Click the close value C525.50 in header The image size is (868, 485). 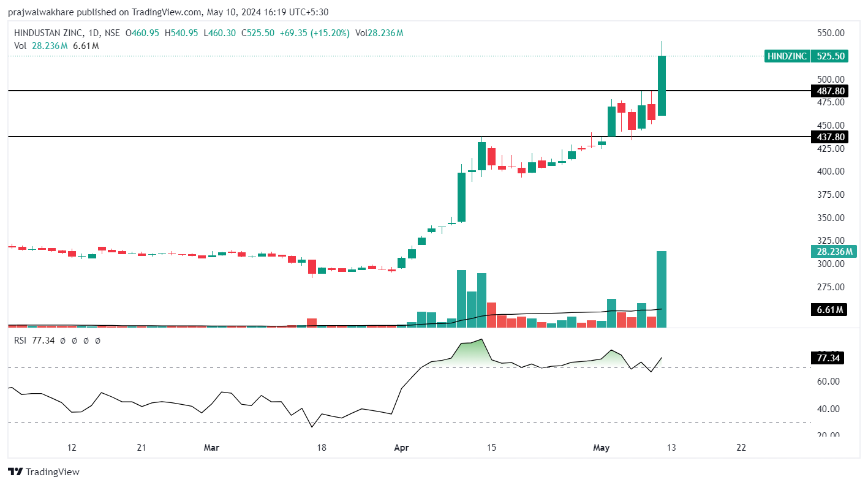258,33
